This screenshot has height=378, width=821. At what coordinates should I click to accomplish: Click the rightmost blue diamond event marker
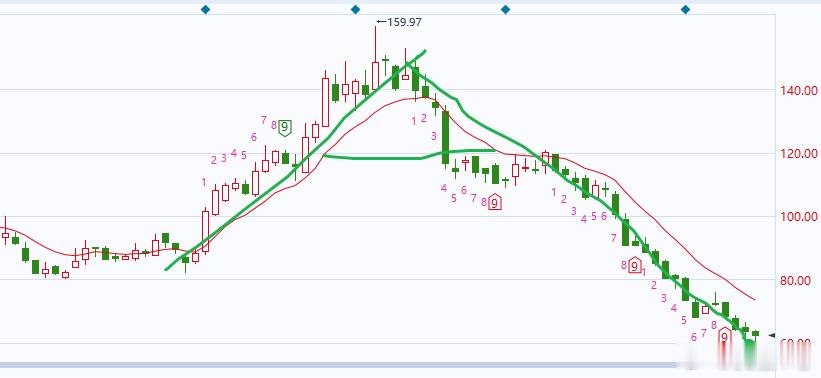685,9
